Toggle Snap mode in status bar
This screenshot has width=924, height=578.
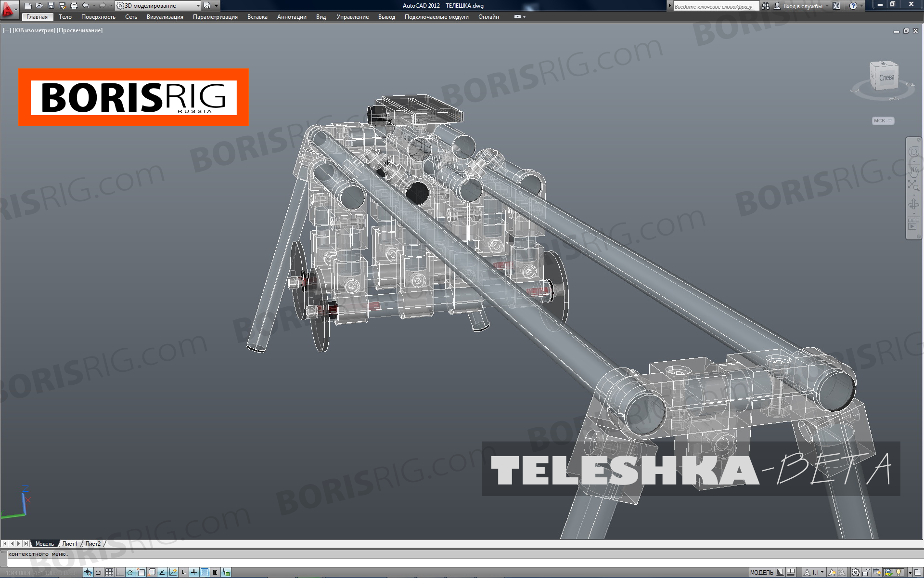[99, 572]
